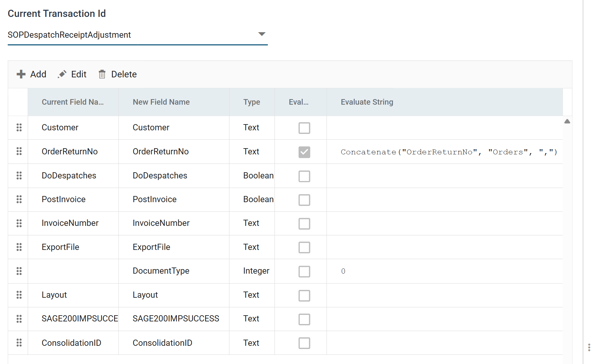Grab the drag handle for PostInvoice row
The width and height of the screenshot is (591, 364).
19,199
